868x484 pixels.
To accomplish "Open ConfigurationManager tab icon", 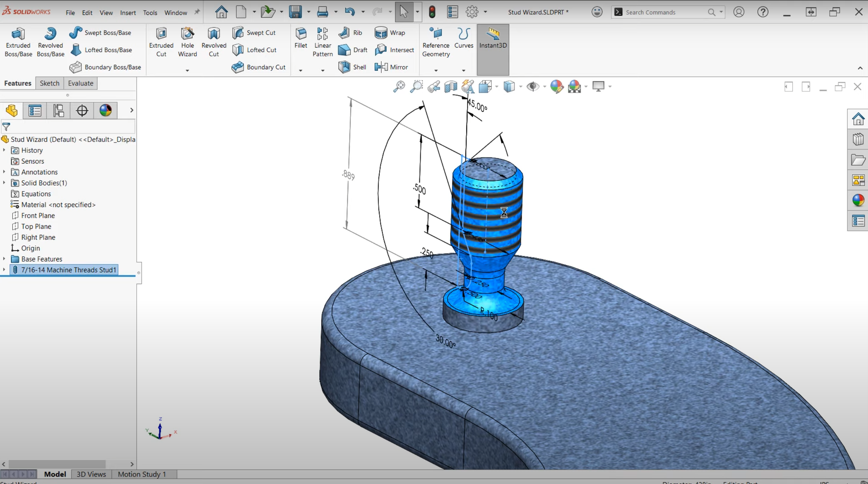I will (x=58, y=110).
